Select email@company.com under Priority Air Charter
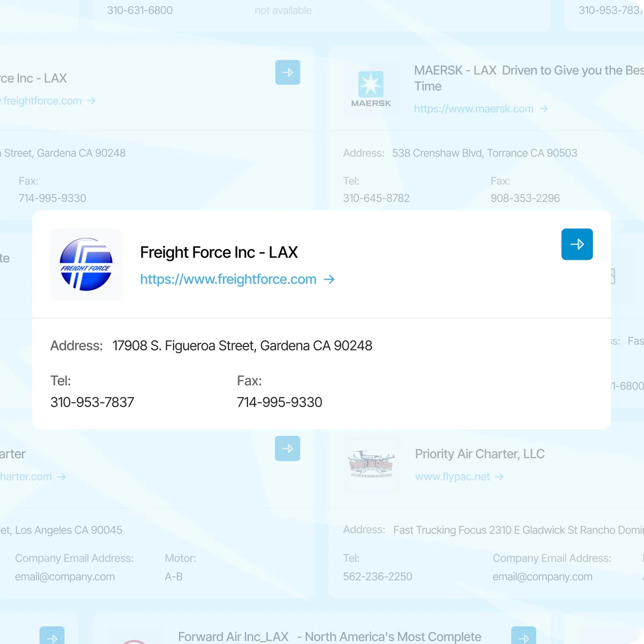The height and width of the screenshot is (644, 644). (x=543, y=576)
